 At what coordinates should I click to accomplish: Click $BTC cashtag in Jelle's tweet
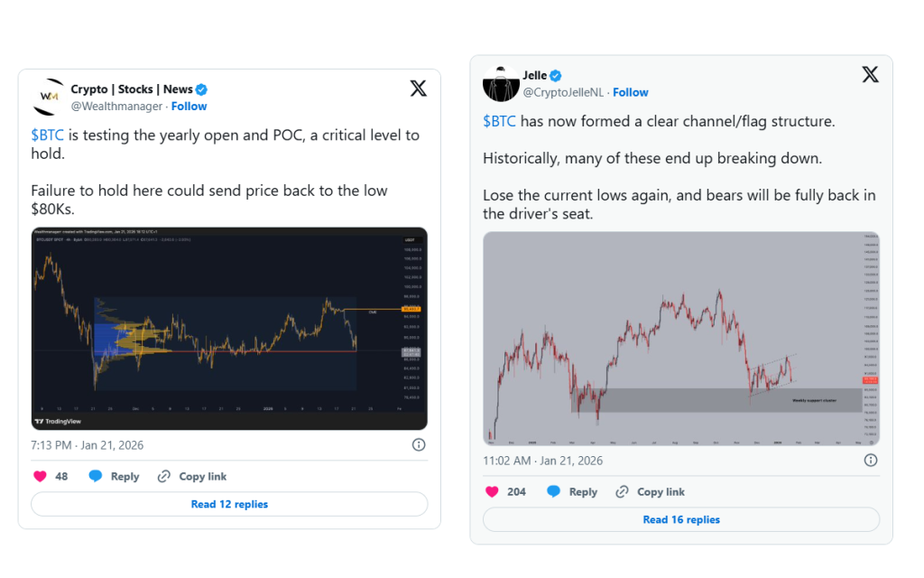pyautogui.click(x=499, y=121)
